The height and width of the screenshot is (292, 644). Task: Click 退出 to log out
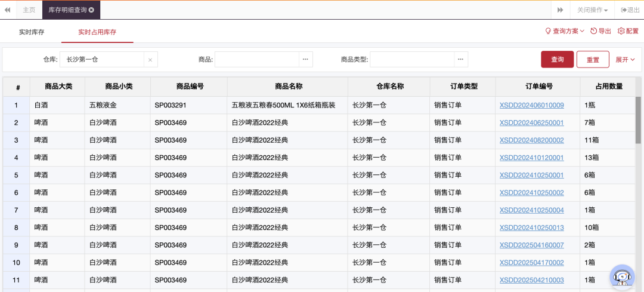coord(630,10)
